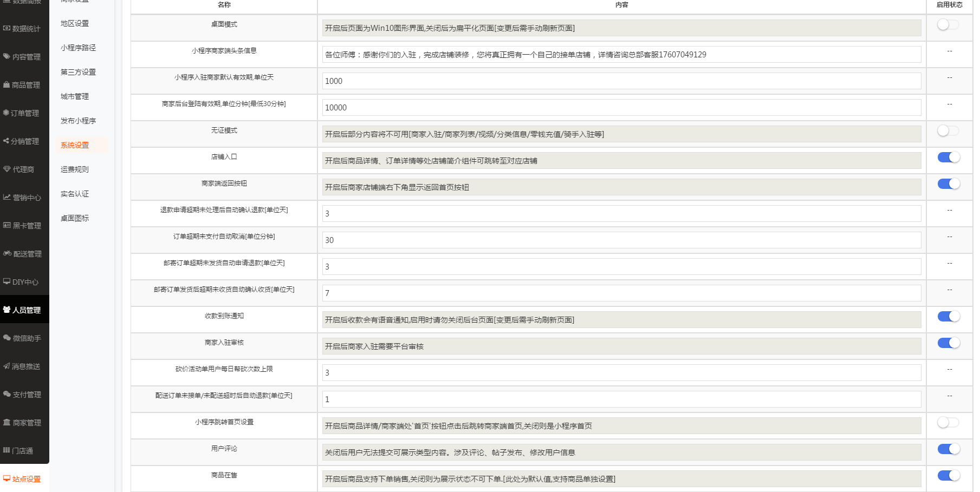Image resolution: width=980 pixels, height=492 pixels.
Task: Open 营销中心 chart icon
Action: click(x=7, y=197)
